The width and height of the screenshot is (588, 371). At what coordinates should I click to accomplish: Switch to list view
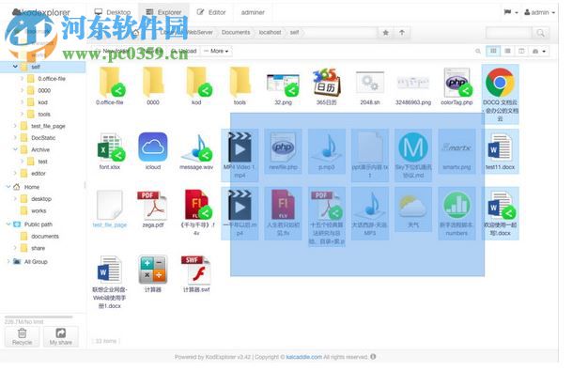[x=507, y=51]
